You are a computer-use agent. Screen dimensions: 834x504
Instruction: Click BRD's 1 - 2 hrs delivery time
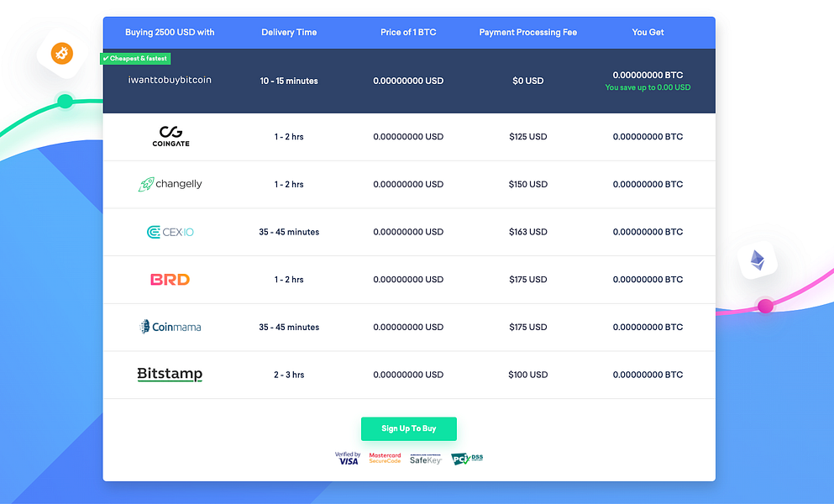pos(289,280)
